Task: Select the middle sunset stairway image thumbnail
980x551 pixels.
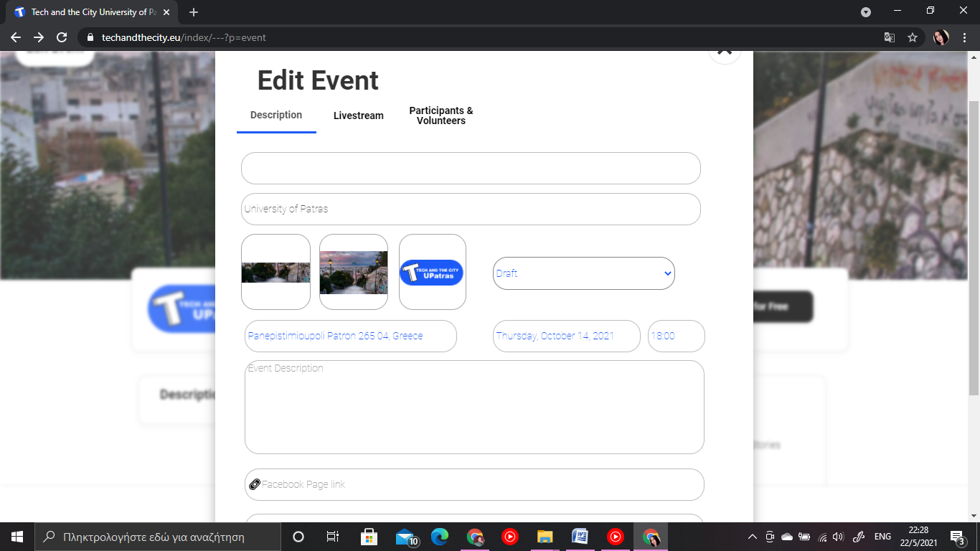Action: pyautogui.click(x=353, y=273)
